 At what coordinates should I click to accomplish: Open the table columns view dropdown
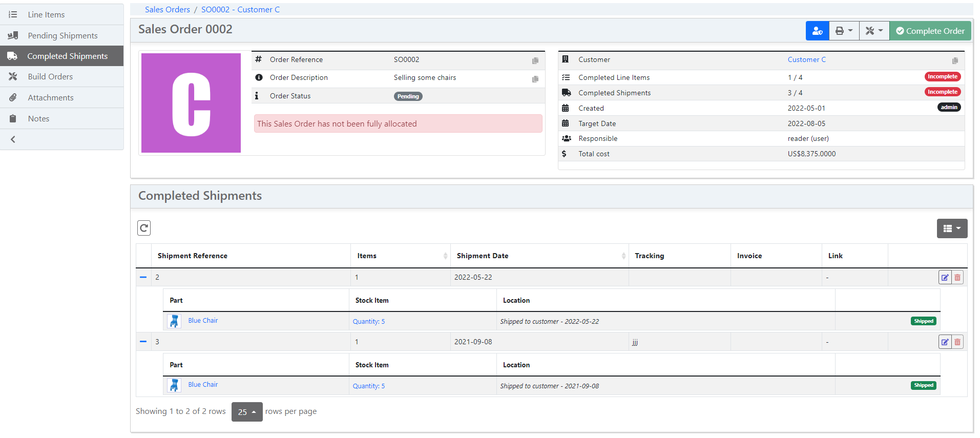[952, 228]
